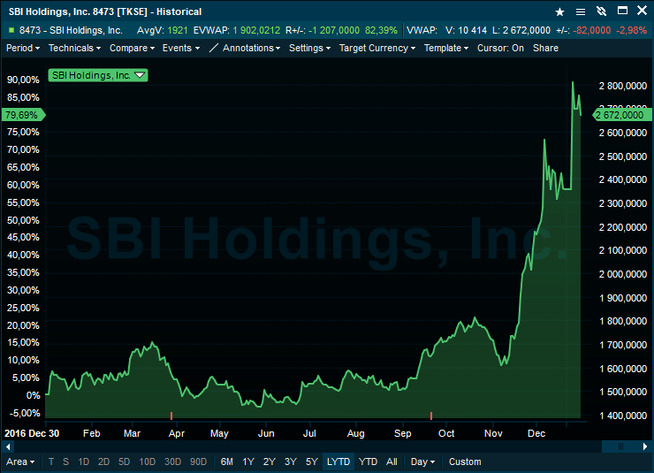This screenshot has width=654, height=473.
Task: Select the 1D range button
Action: point(84,462)
